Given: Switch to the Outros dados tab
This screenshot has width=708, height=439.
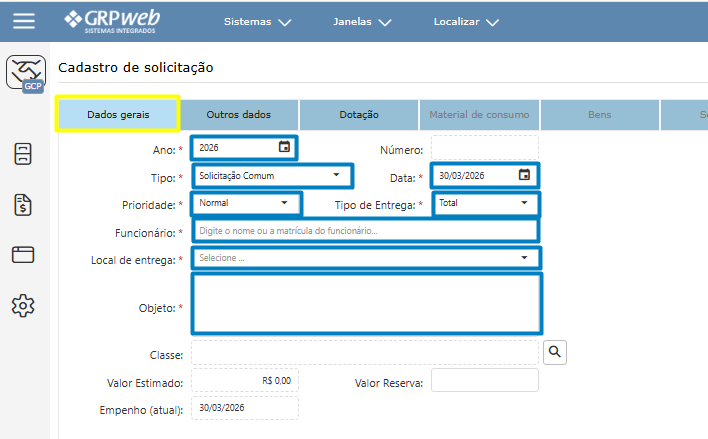Looking at the screenshot, I should click(238, 115).
